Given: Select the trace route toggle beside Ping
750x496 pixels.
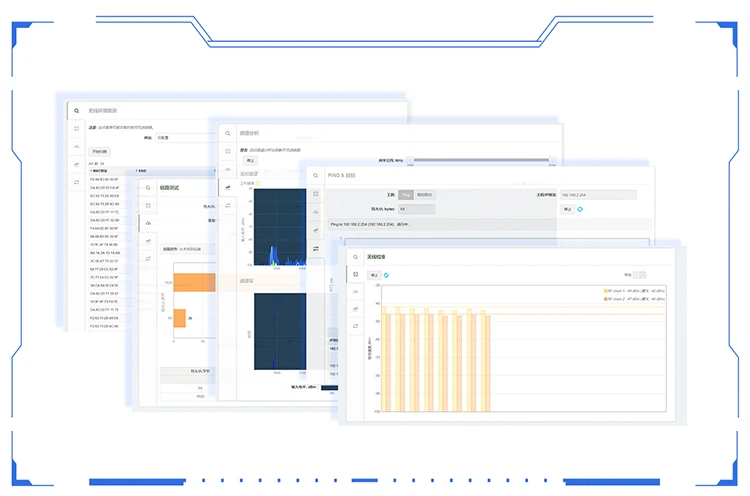Looking at the screenshot, I should coord(424,195).
